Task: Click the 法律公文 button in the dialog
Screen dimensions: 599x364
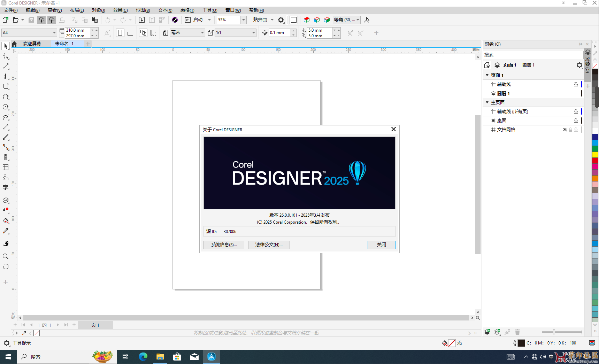Action: coord(269,245)
